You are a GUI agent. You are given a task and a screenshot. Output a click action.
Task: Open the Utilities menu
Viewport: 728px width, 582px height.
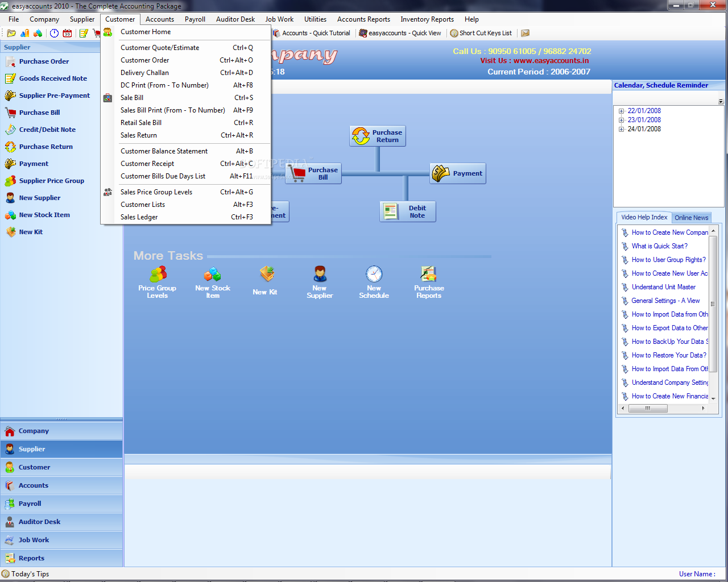(315, 19)
